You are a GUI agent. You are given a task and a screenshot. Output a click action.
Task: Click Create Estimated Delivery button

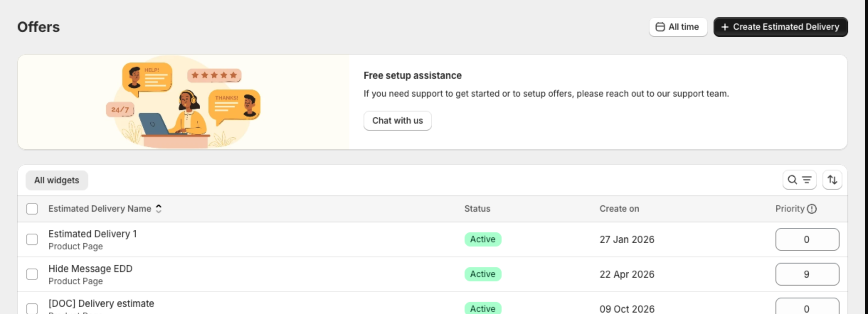pyautogui.click(x=780, y=27)
